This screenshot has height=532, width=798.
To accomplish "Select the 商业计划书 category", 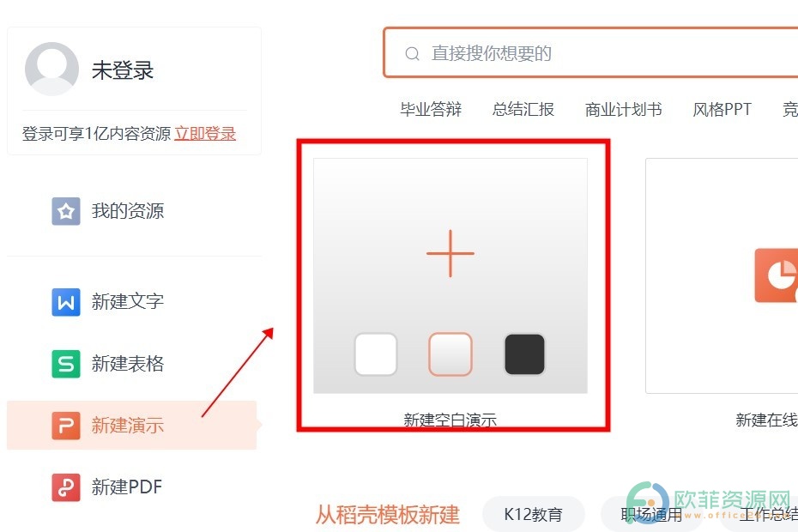I will pyautogui.click(x=623, y=109).
